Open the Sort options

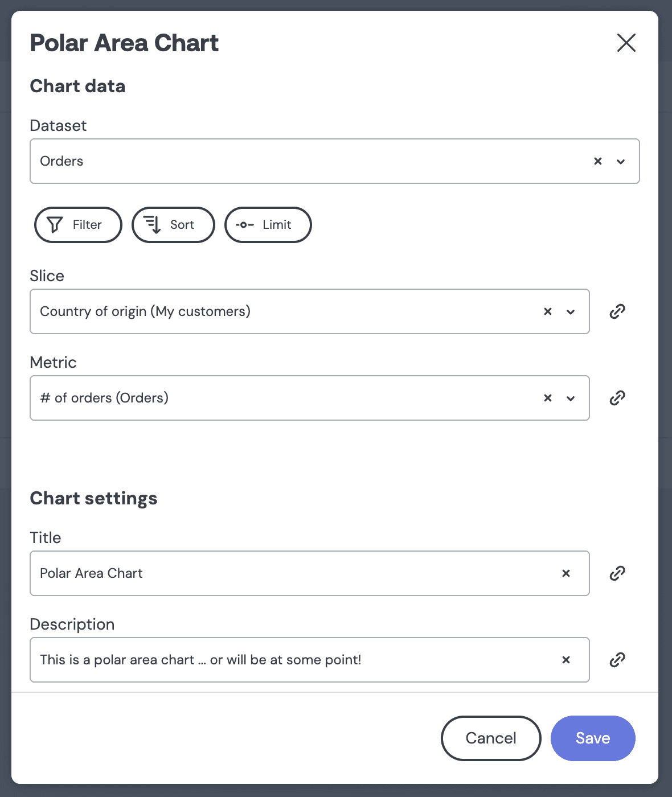pyautogui.click(x=173, y=225)
